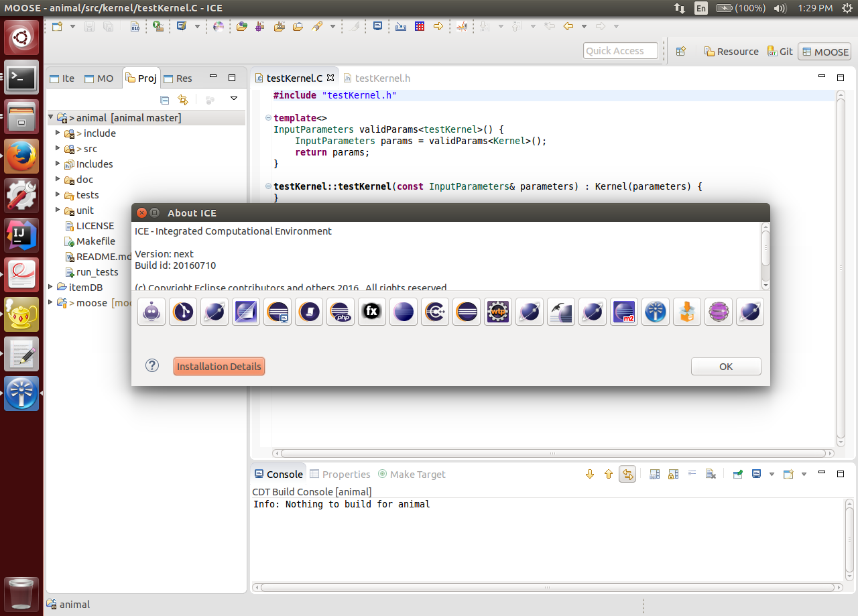
Task: Click the WTP gear feature icon
Action: click(498, 312)
